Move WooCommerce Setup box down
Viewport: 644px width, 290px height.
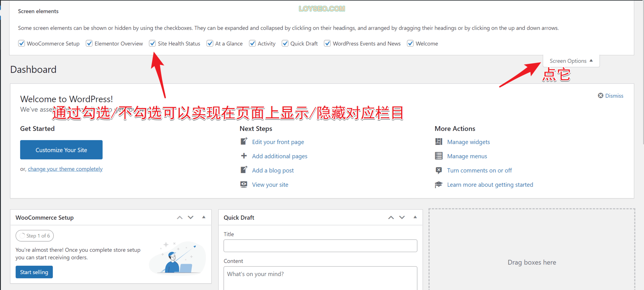tap(191, 217)
